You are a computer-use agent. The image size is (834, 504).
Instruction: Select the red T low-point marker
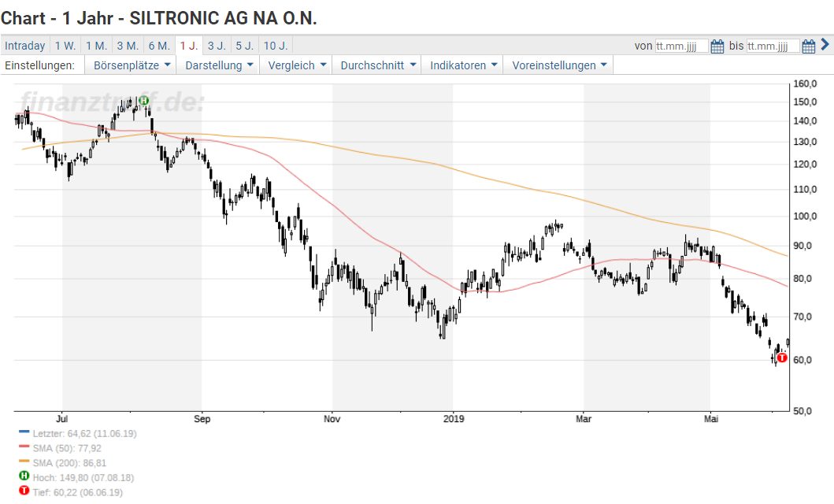(782, 358)
